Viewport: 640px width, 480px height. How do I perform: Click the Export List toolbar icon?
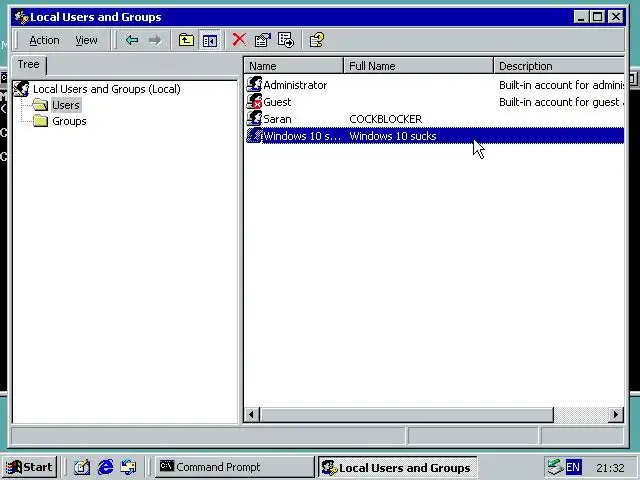click(286, 40)
